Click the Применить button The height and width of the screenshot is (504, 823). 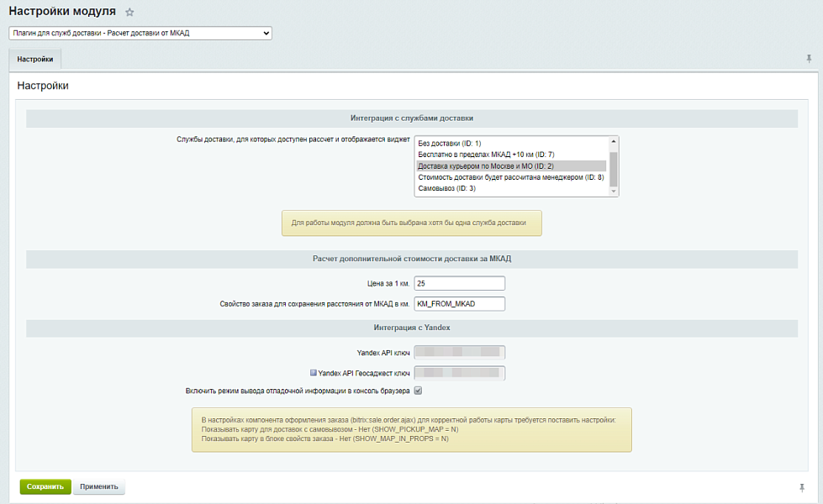[99, 486]
